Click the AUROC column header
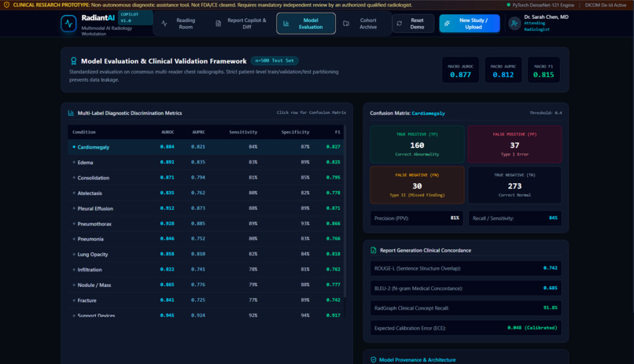634x364 pixels. pos(168,132)
